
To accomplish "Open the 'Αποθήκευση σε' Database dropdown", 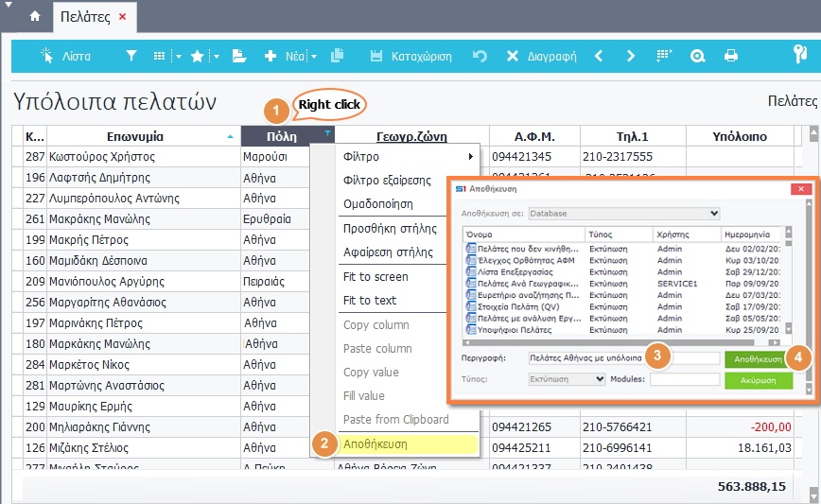I will (x=624, y=214).
